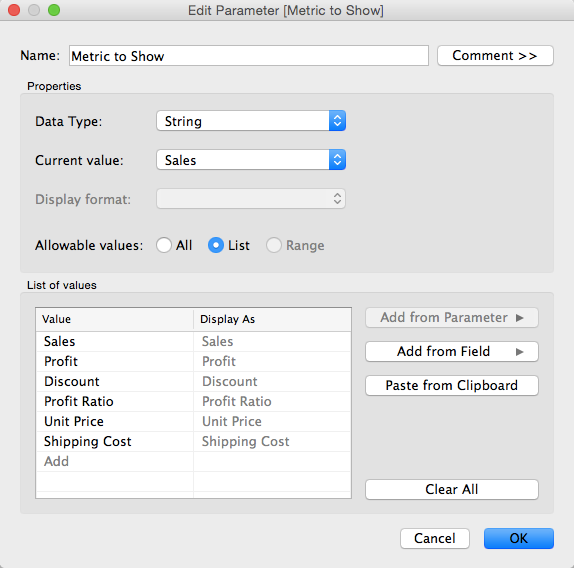The height and width of the screenshot is (568, 574).
Task: Click the Value column header
Action: (114, 319)
